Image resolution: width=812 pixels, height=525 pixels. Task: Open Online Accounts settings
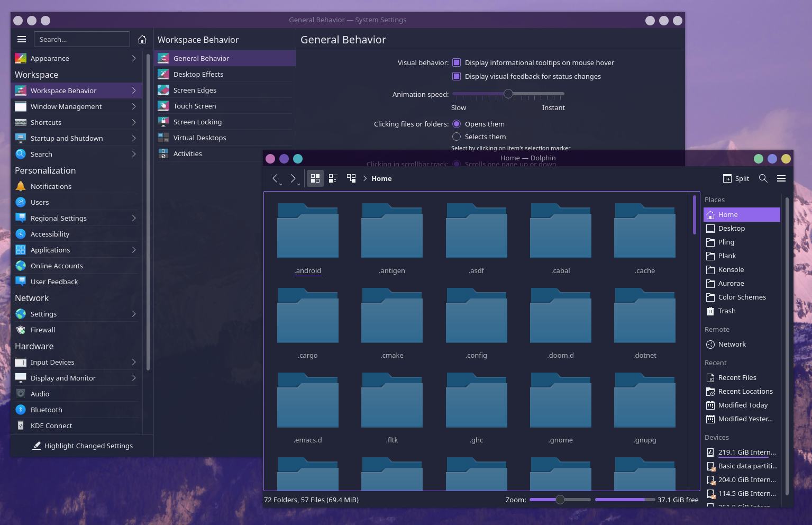click(x=77, y=266)
